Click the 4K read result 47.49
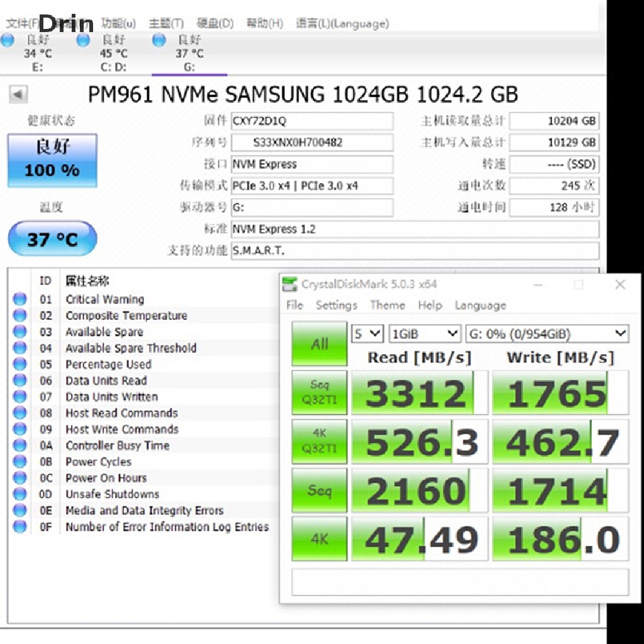The height and width of the screenshot is (644, 644). pos(419,539)
